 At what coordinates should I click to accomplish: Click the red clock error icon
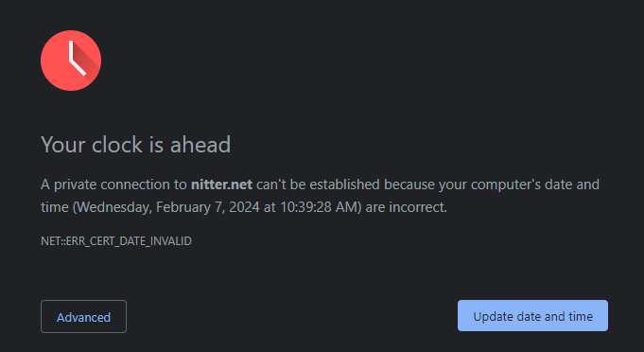pyautogui.click(x=71, y=61)
